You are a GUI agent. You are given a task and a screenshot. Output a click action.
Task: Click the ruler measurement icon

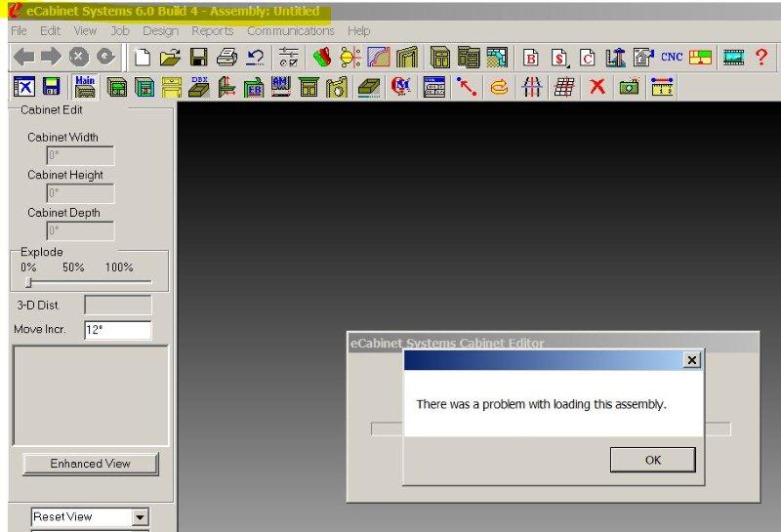point(663,87)
